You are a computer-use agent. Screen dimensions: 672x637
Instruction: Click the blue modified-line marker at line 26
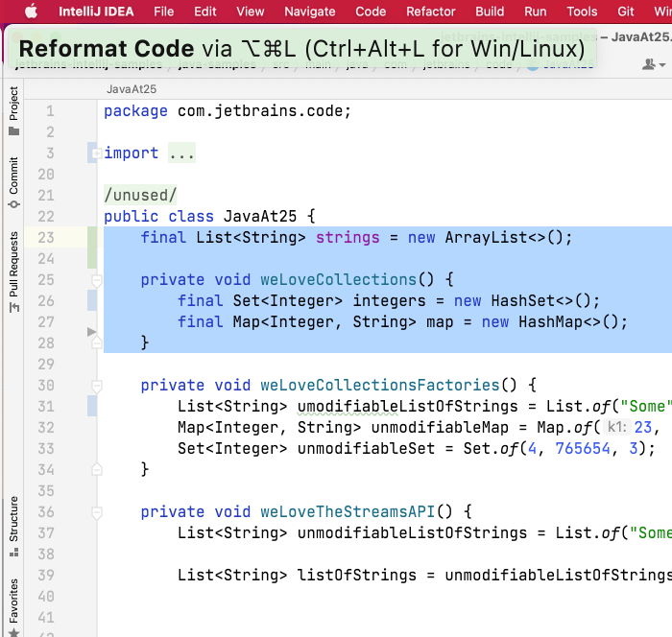[x=92, y=300]
